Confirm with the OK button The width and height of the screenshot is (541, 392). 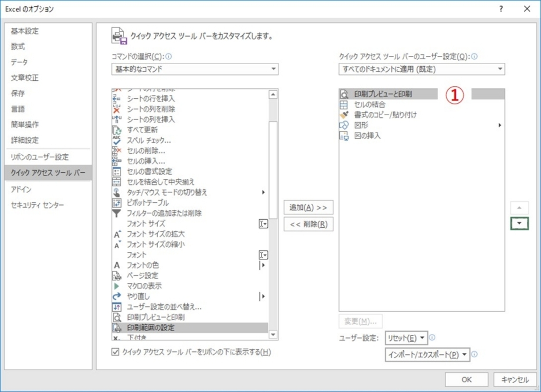[467, 380]
